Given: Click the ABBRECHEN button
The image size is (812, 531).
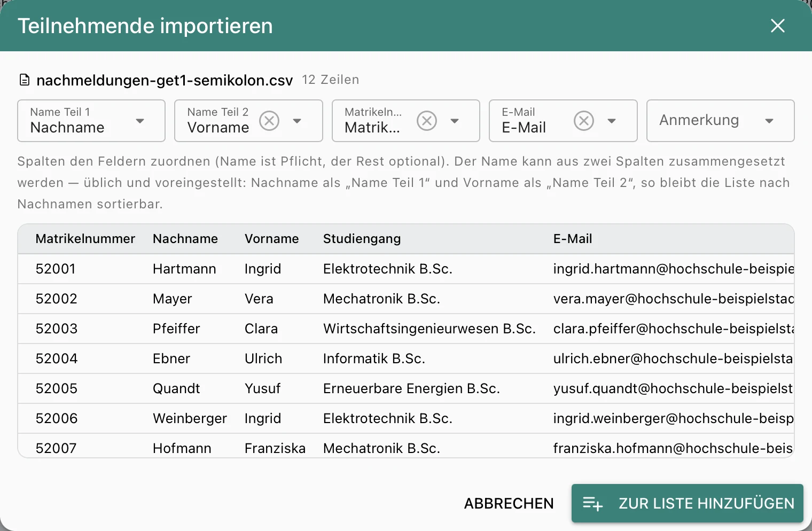Looking at the screenshot, I should click(509, 503).
